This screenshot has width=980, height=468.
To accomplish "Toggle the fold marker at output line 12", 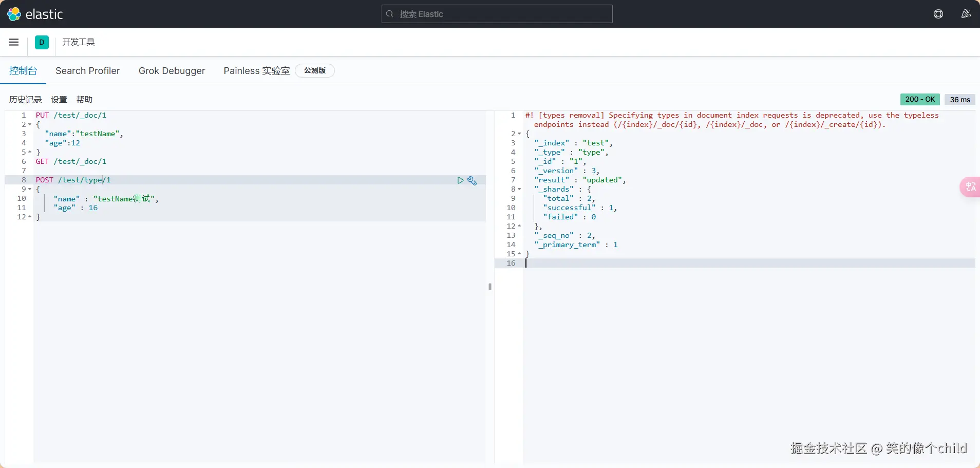I will pos(519,227).
